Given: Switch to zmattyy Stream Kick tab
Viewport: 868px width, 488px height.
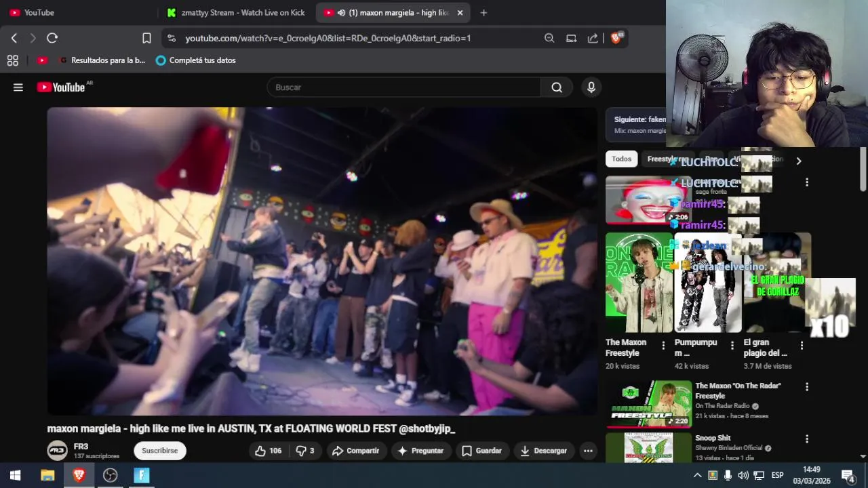Looking at the screenshot, I should 236,12.
